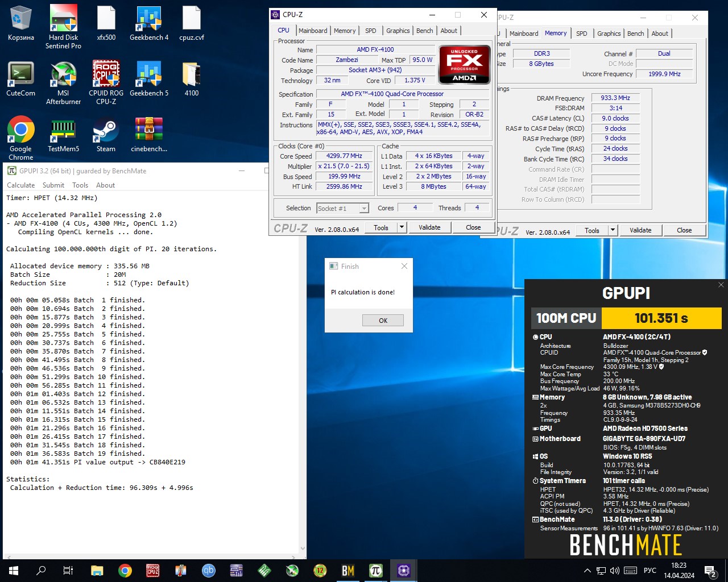Switch to Memory tab in front CPU-Z
This screenshot has width=728, height=582.
[x=345, y=31]
